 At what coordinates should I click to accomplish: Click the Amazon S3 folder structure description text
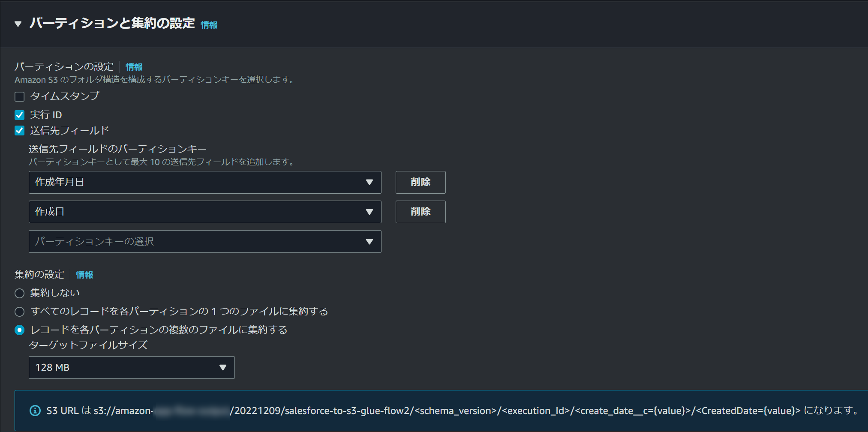[x=155, y=80]
